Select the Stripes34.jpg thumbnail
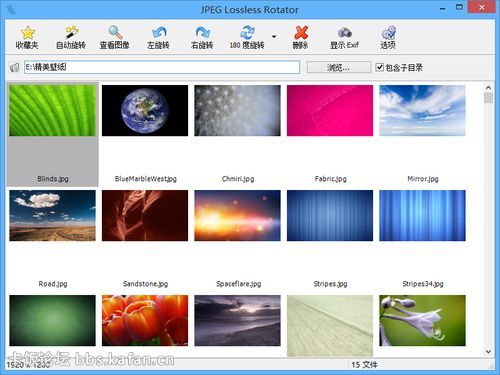The width and height of the screenshot is (500, 375). 422,215
